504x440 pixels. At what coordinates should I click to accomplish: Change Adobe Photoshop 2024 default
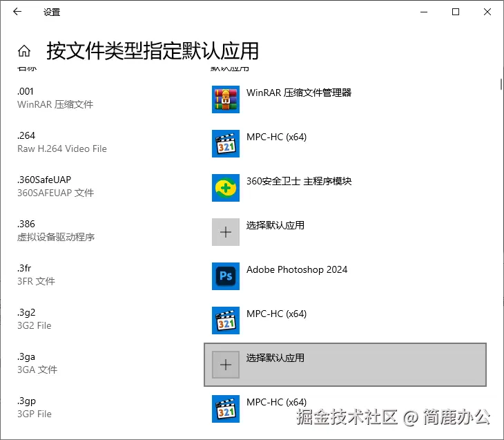point(297,269)
